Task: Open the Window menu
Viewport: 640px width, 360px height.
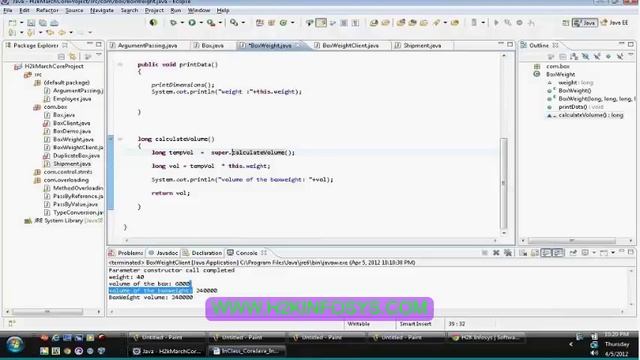Action: 199,10
